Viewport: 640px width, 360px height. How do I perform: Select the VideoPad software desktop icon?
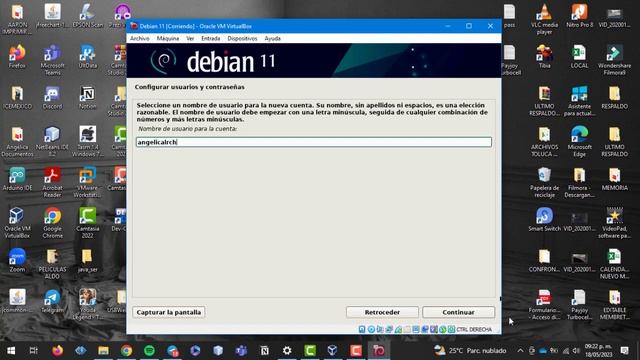point(615,223)
